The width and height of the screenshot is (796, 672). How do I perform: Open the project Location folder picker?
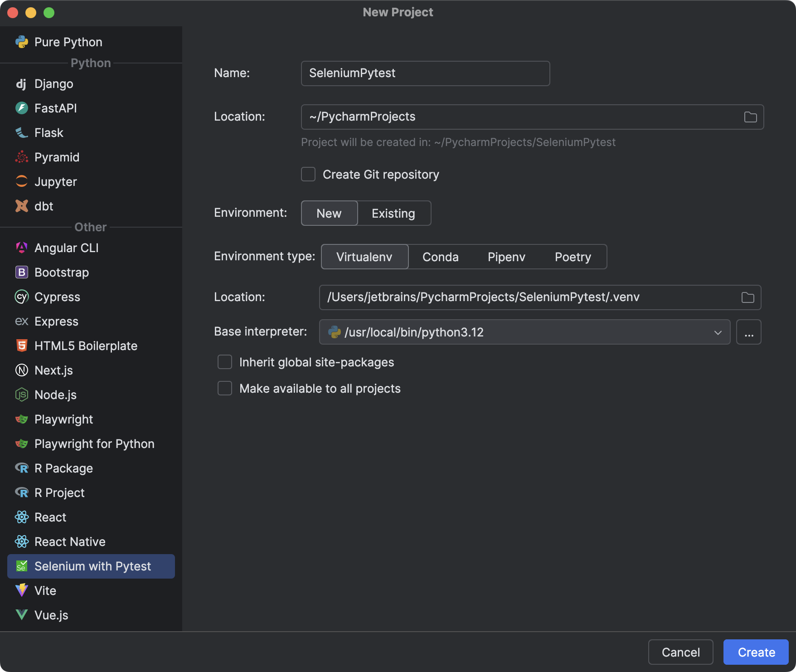pos(750,117)
